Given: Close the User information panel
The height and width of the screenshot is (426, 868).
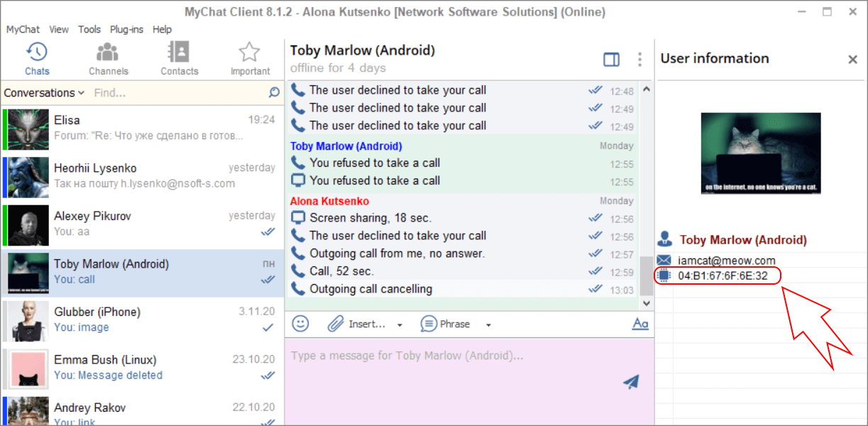Looking at the screenshot, I should [x=853, y=60].
